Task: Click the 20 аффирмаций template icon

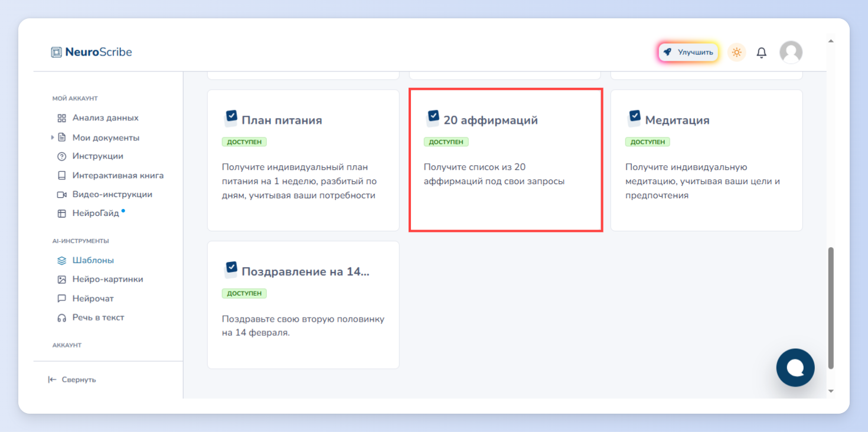Action: (x=433, y=118)
